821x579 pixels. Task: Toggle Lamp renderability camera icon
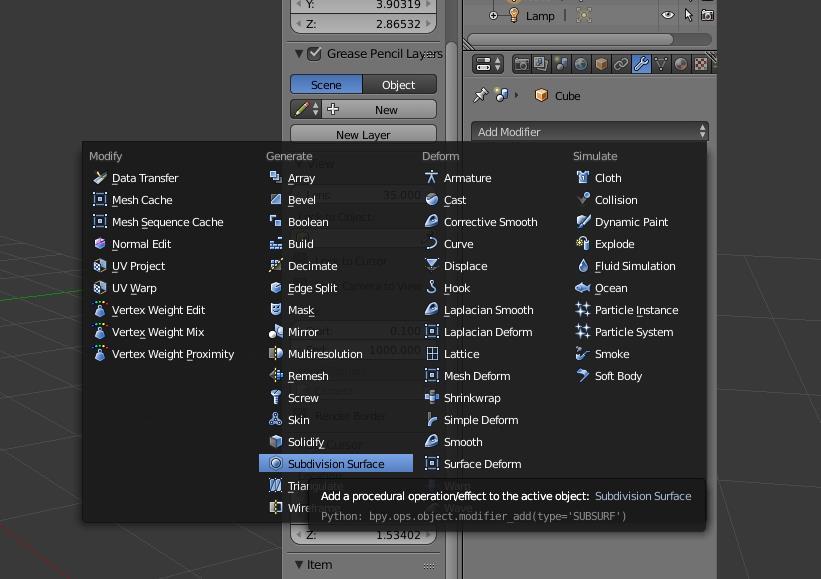(x=707, y=15)
